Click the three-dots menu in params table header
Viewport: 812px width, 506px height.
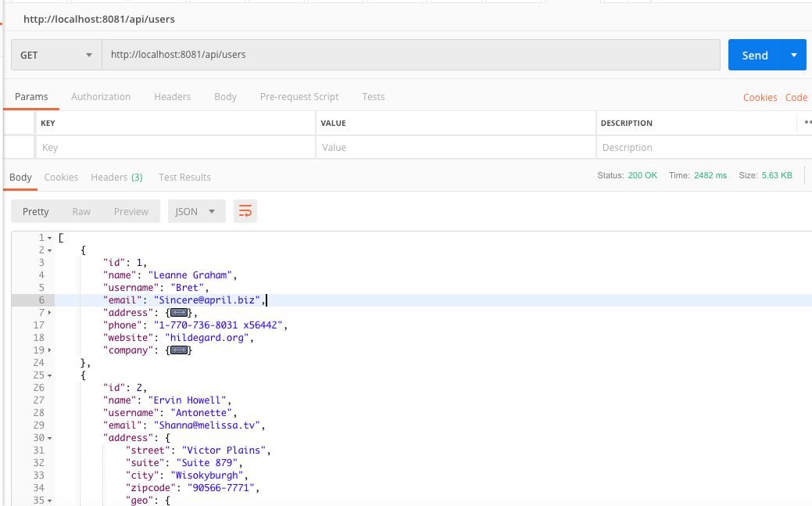tap(807, 123)
